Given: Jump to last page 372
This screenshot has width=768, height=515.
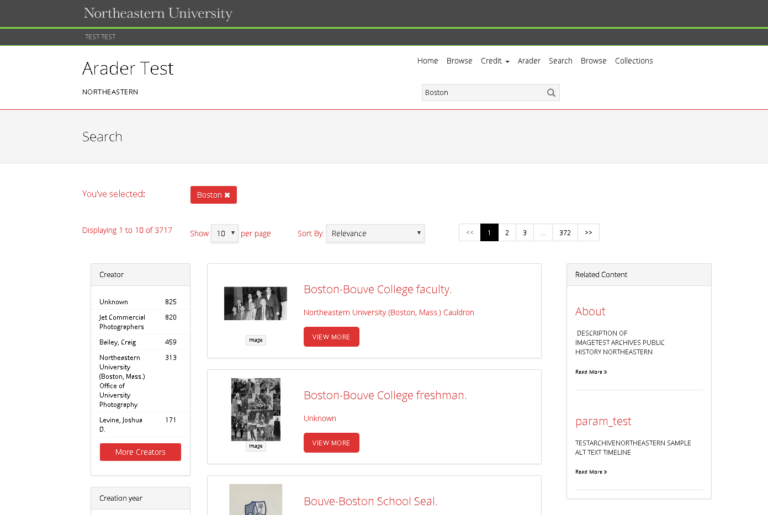Looking at the screenshot, I should [x=564, y=233].
